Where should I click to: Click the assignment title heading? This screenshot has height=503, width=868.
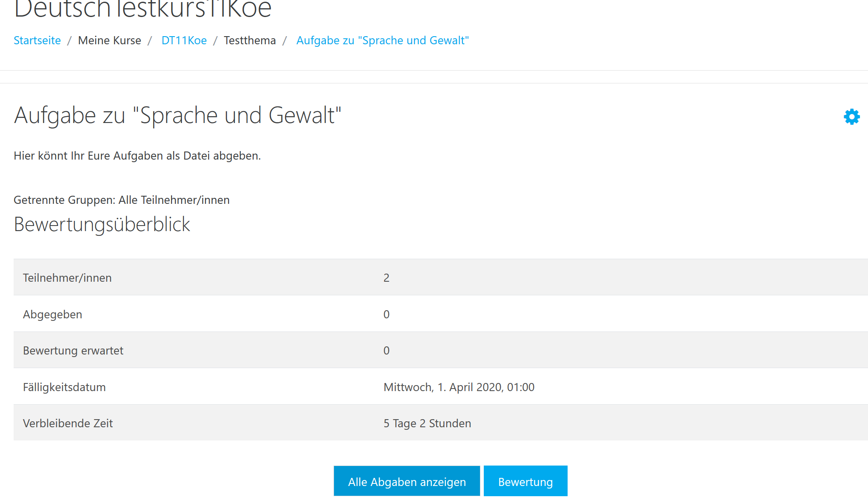(177, 115)
